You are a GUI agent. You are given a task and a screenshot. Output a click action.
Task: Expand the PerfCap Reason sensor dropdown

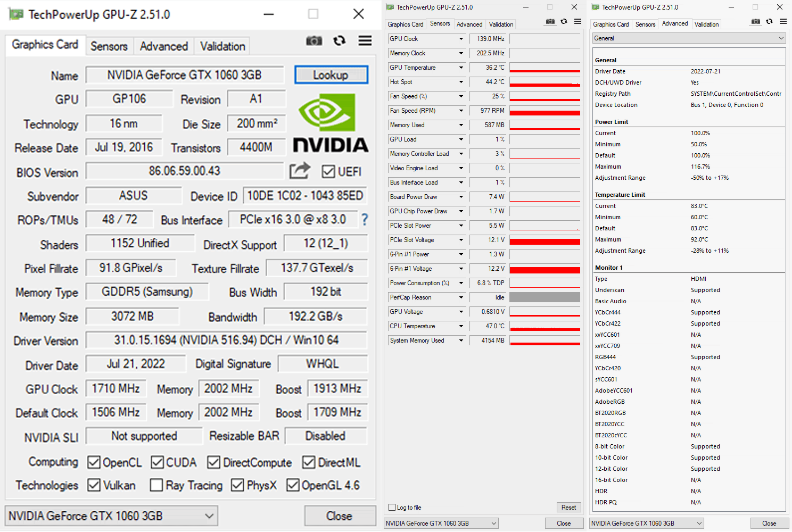[461, 297]
